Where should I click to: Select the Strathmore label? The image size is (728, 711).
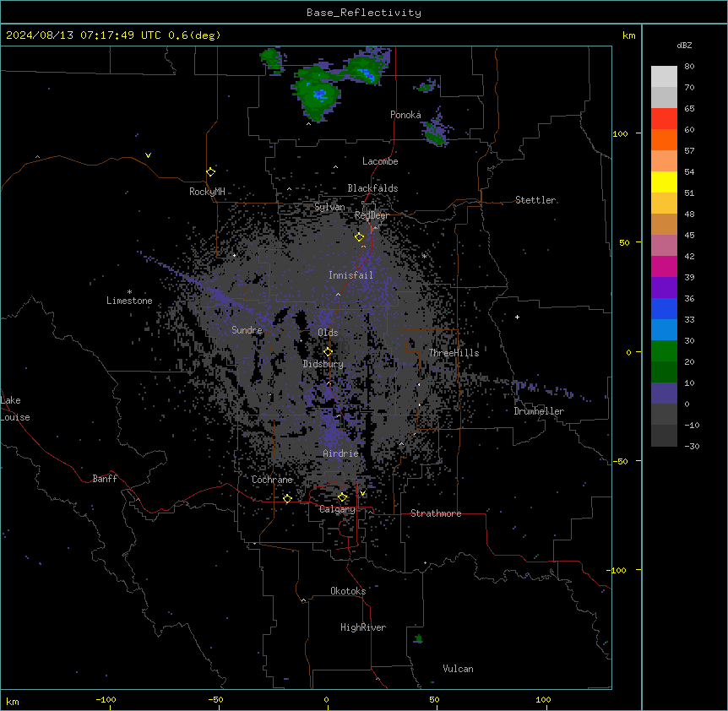click(436, 513)
